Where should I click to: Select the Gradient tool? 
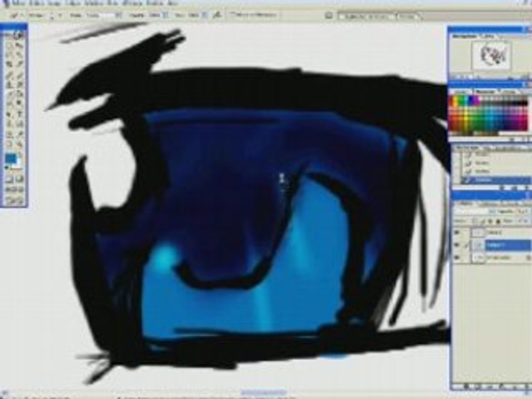click(19, 94)
